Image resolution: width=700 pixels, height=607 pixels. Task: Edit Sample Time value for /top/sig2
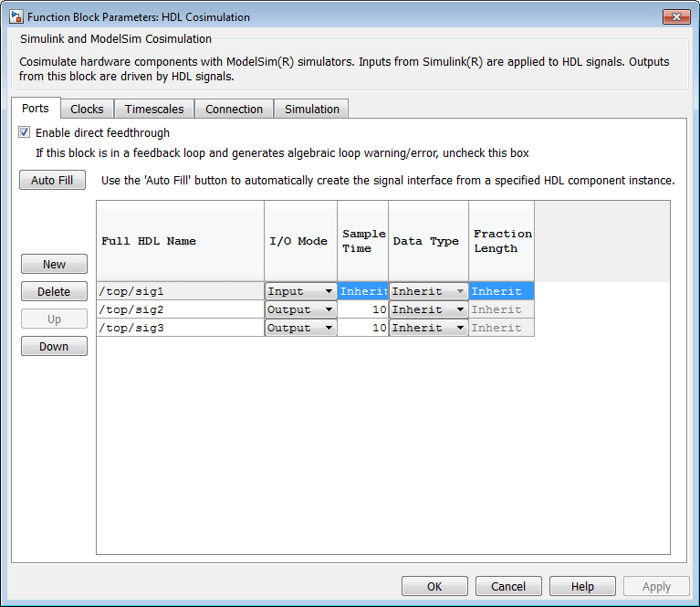[x=363, y=309]
